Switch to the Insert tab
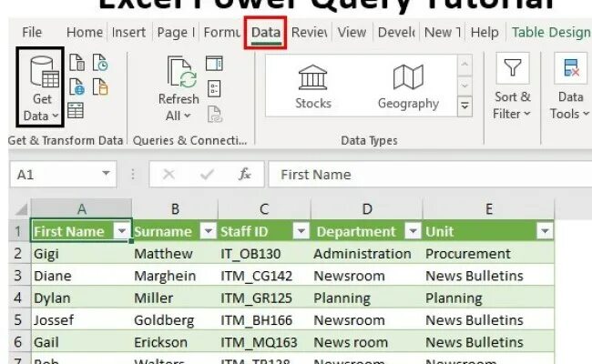 pos(128,33)
